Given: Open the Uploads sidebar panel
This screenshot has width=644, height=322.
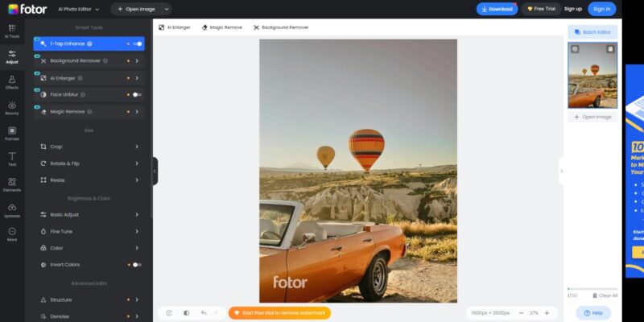Looking at the screenshot, I should [12, 211].
